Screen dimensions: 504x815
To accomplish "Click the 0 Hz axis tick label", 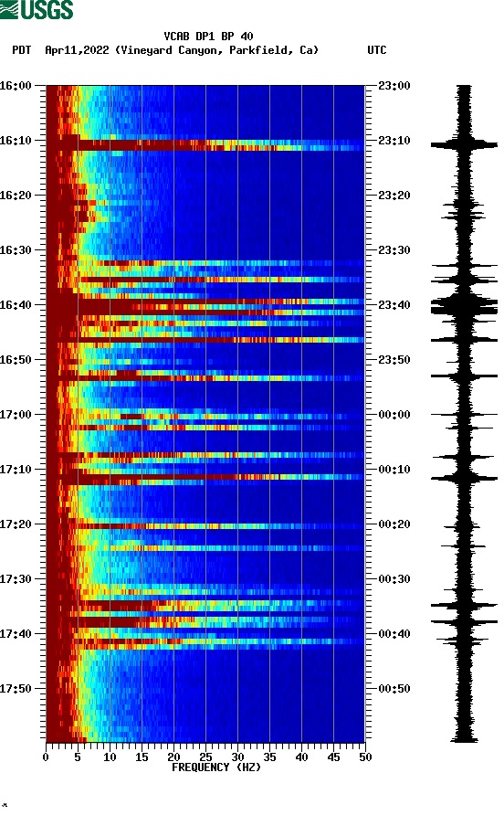I will coord(46,757).
